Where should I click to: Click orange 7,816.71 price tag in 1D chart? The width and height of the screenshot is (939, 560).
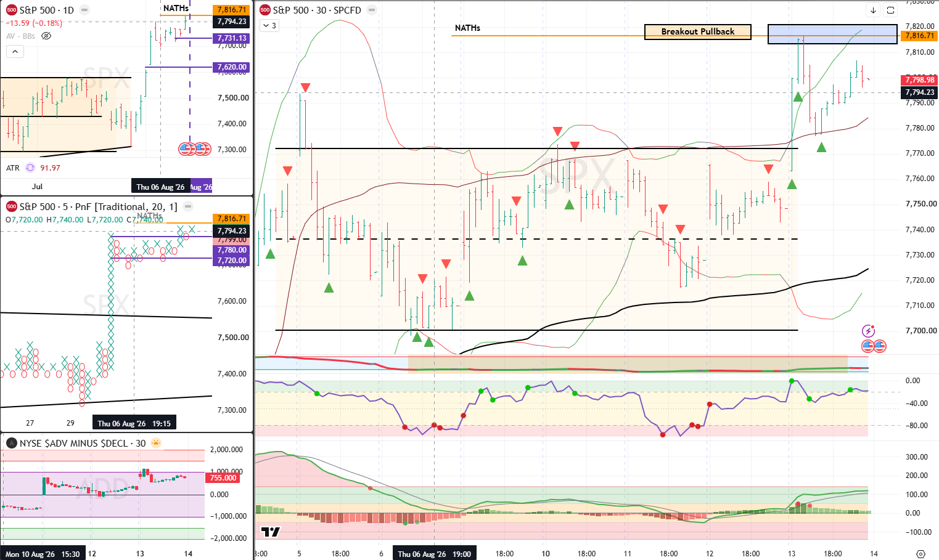coord(231,10)
